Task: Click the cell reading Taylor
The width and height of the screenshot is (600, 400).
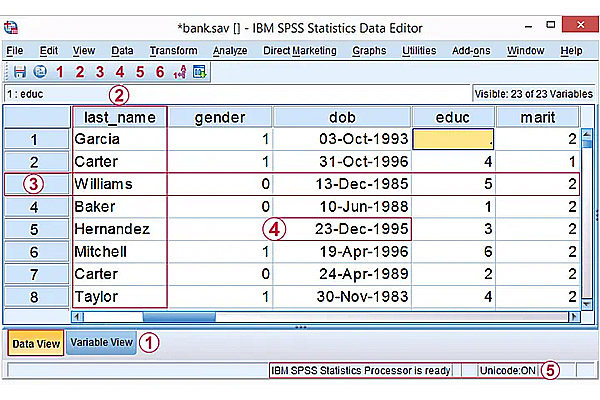Action: point(120,297)
